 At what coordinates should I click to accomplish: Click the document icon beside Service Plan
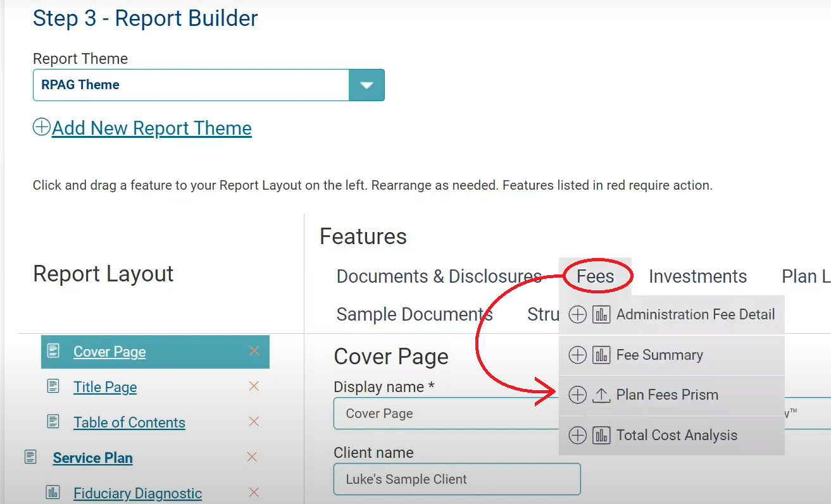click(30, 457)
